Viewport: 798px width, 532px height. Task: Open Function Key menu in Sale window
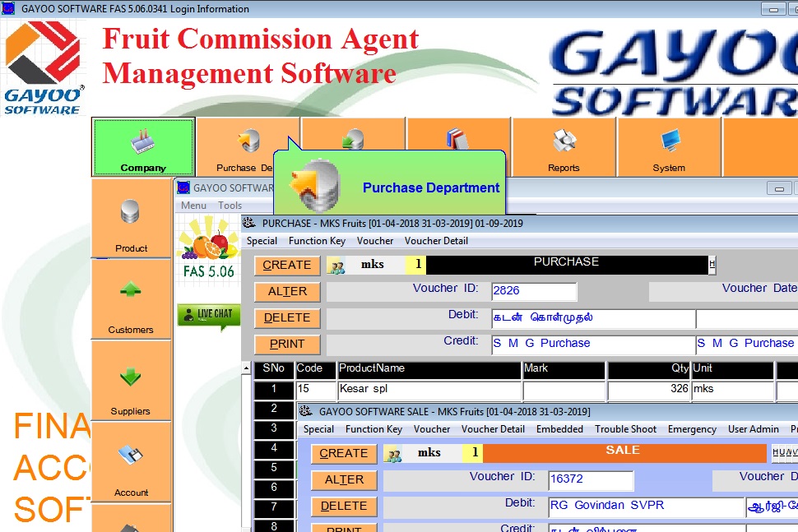coord(373,429)
